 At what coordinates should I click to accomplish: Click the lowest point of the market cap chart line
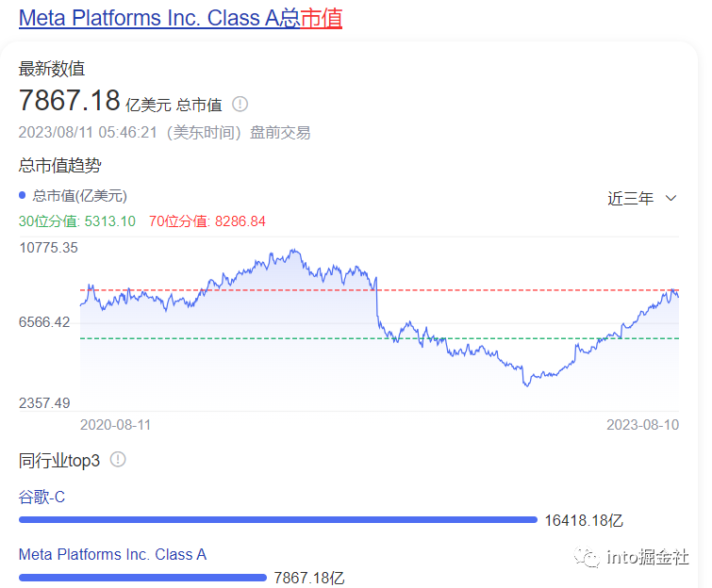[x=527, y=386]
